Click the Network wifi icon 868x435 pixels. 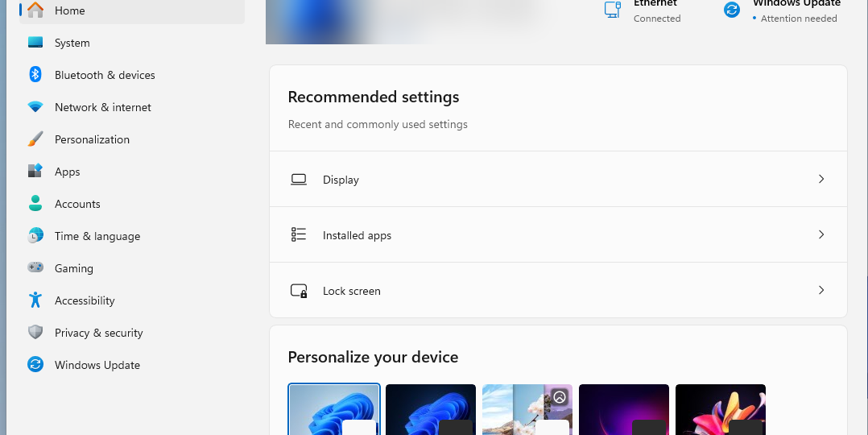[35, 107]
